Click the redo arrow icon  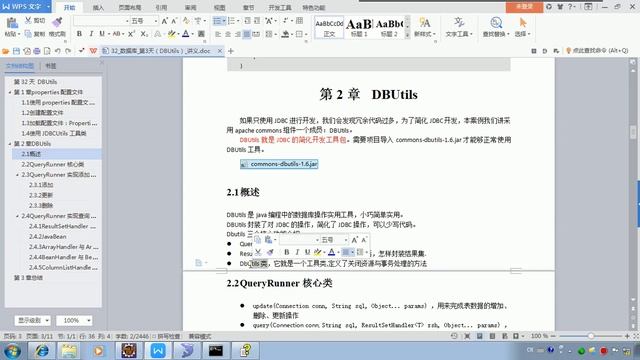[x=68, y=51]
